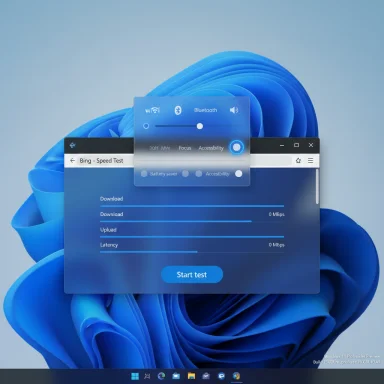Click the vertical scrollbar of Speed Test window
Image resolution: width=384 pixels, height=384 pixels.
click(x=317, y=187)
